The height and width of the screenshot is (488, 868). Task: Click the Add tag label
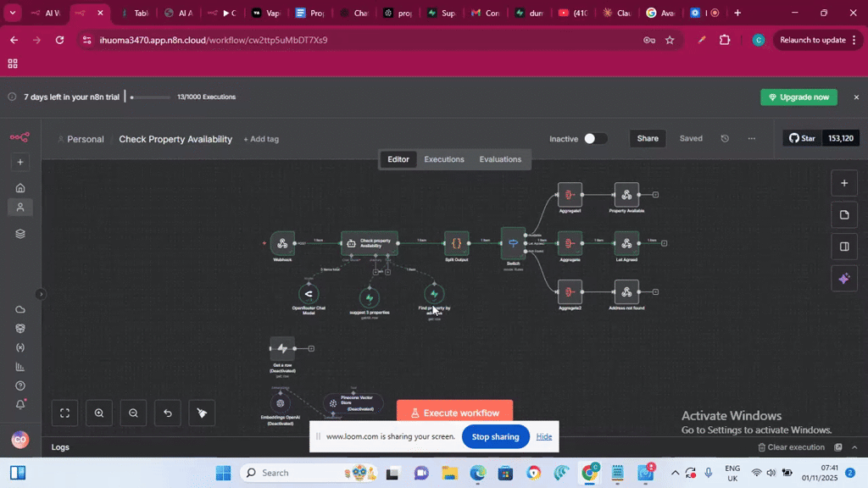[x=261, y=139]
